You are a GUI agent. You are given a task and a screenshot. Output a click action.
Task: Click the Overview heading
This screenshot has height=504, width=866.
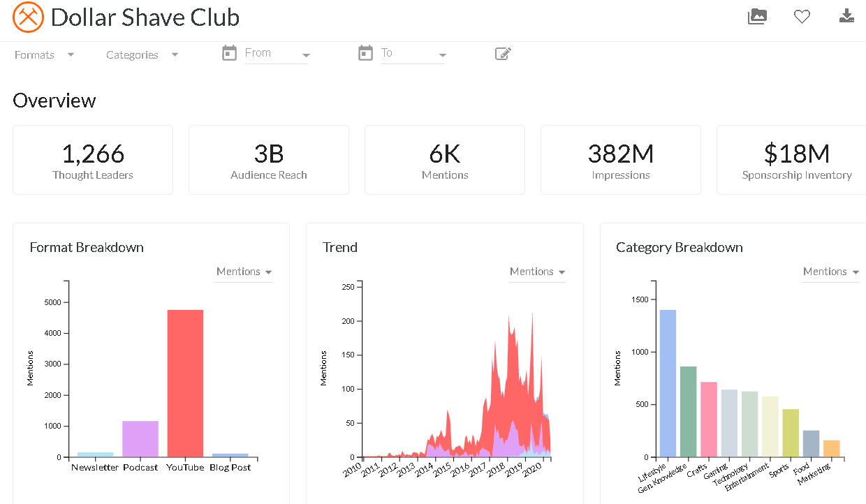pyautogui.click(x=54, y=101)
